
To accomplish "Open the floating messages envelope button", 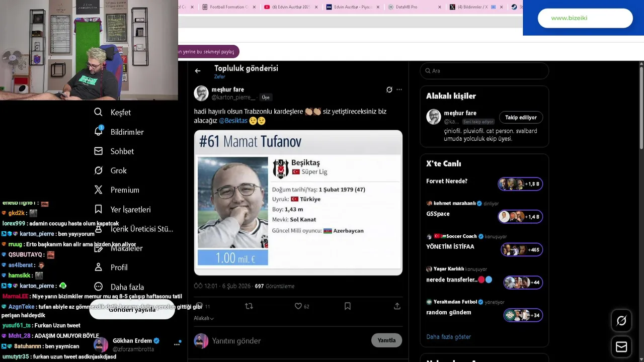I will point(621,347).
